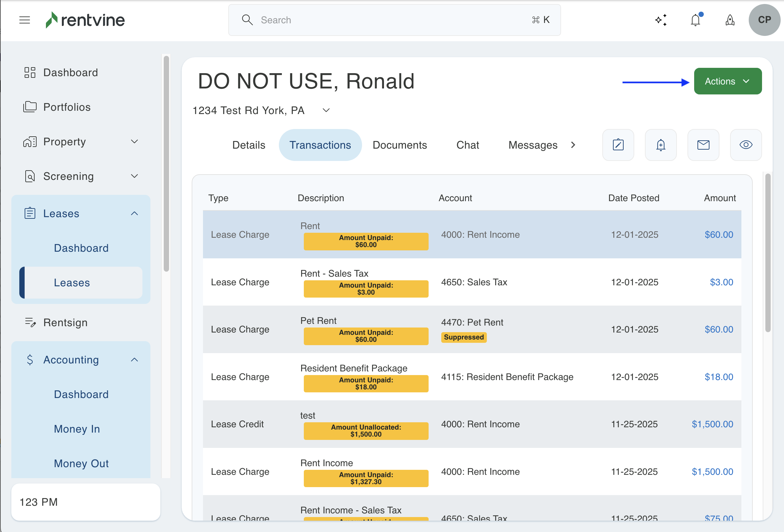The height and width of the screenshot is (532, 784).
Task: Open the $18.00 Resident Benefit Package amount
Action: (x=718, y=377)
